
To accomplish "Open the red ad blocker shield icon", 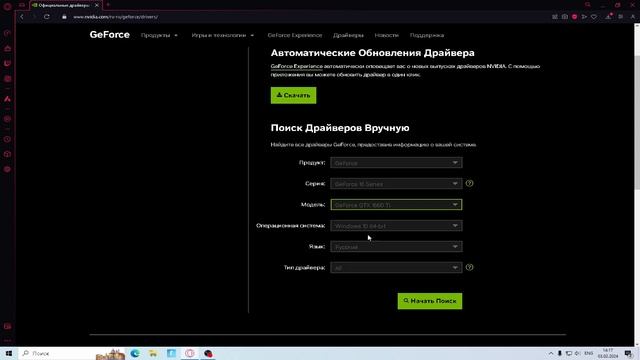I will tap(574, 17).
